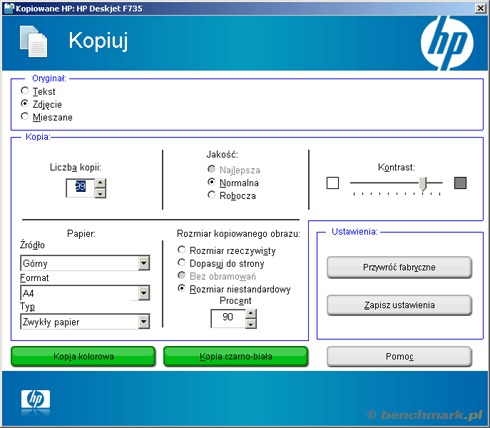Click the dark contrast square icon
The image size is (490, 428).
460,183
